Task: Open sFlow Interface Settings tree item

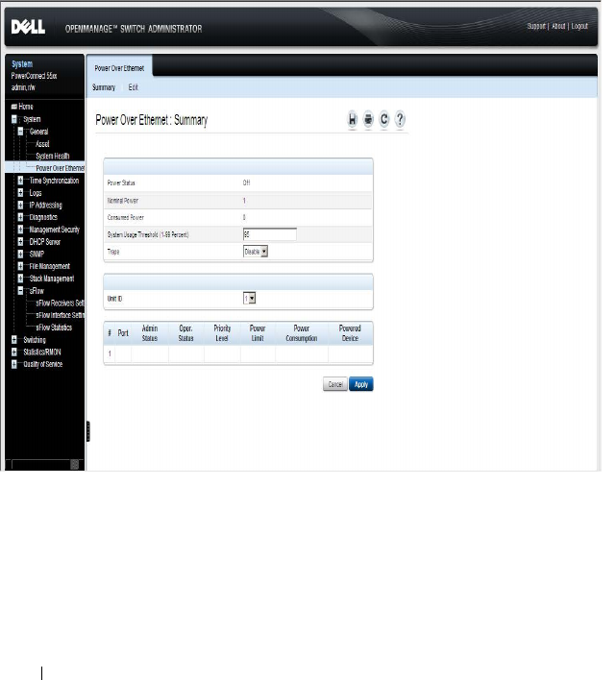Action: point(61,315)
